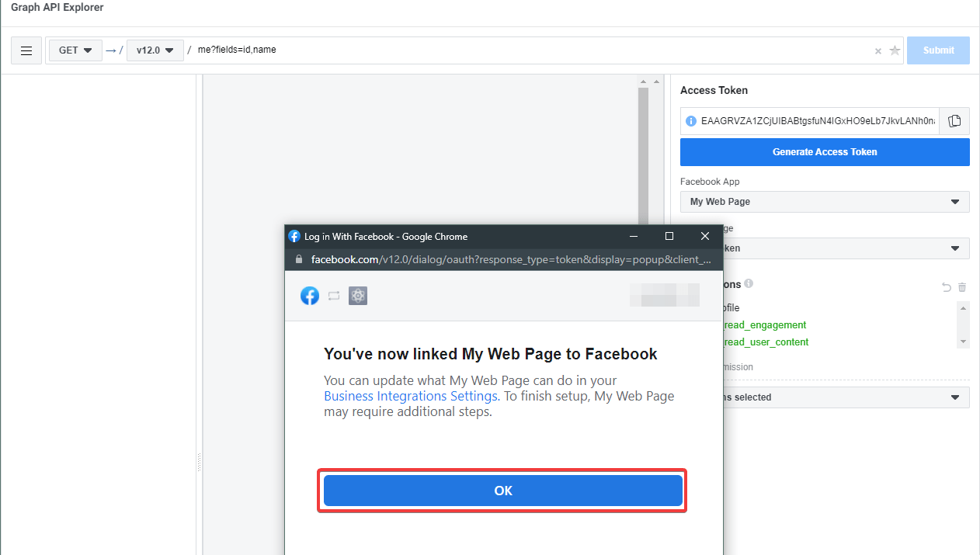
Task: Click the Permissions help info icon
Action: (x=749, y=284)
